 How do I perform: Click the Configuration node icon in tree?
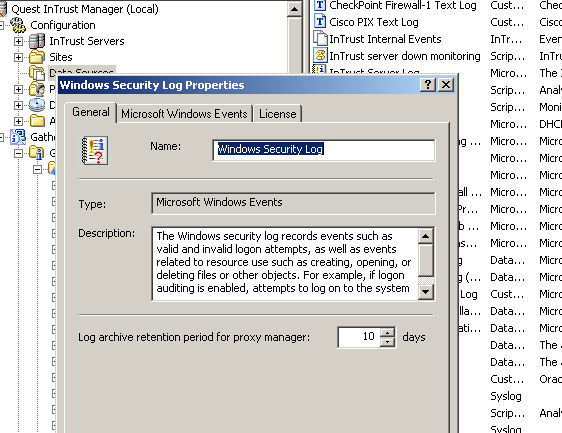coord(18,25)
